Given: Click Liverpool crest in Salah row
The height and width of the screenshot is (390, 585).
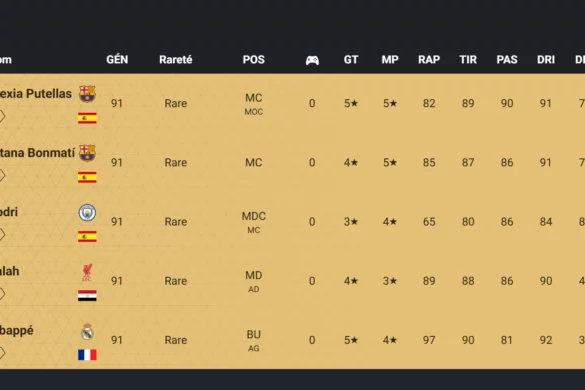Looking at the screenshot, I should click(87, 272).
